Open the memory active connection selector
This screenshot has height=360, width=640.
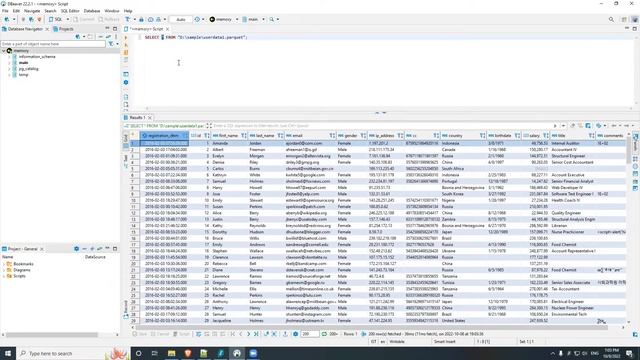[x=224, y=19]
